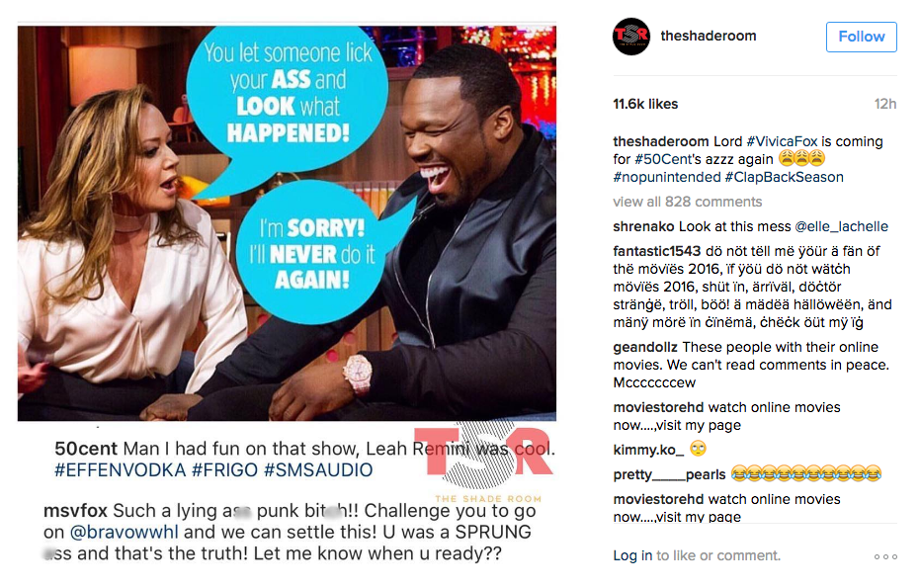
Task: Expand view all 828 comments
Action: (687, 202)
